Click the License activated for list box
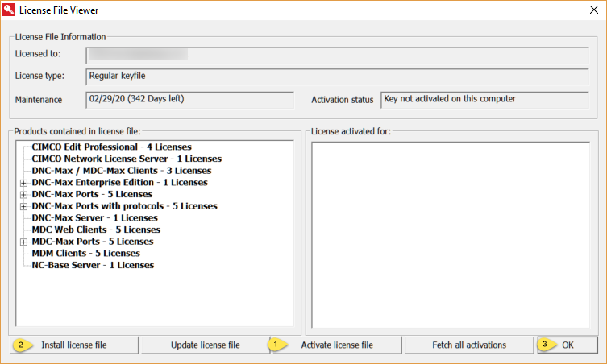 (451, 235)
